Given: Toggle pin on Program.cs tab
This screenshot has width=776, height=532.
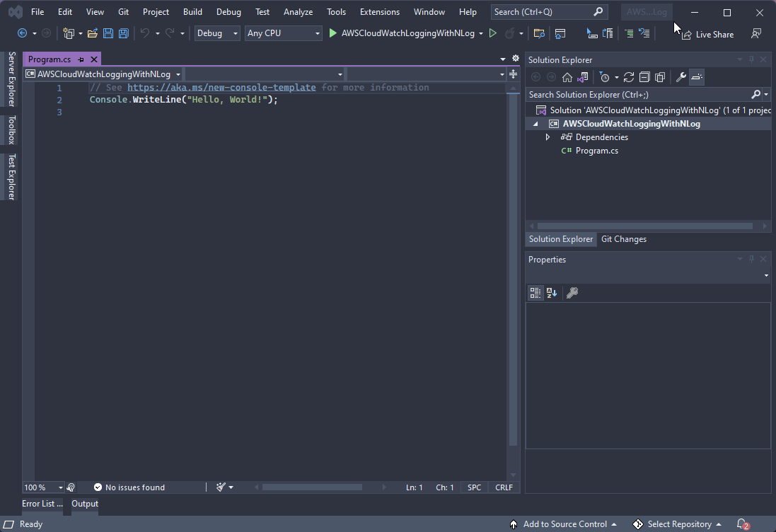Looking at the screenshot, I should pos(81,59).
